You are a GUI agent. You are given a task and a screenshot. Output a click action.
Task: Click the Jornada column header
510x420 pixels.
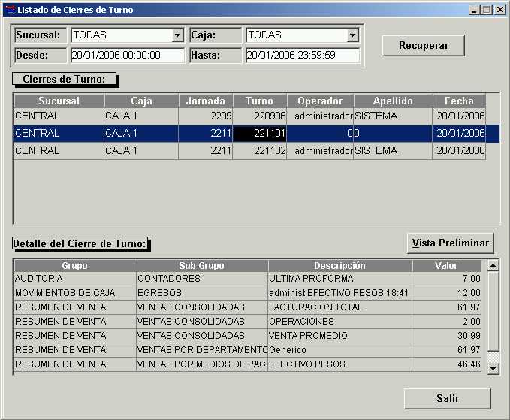click(205, 101)
